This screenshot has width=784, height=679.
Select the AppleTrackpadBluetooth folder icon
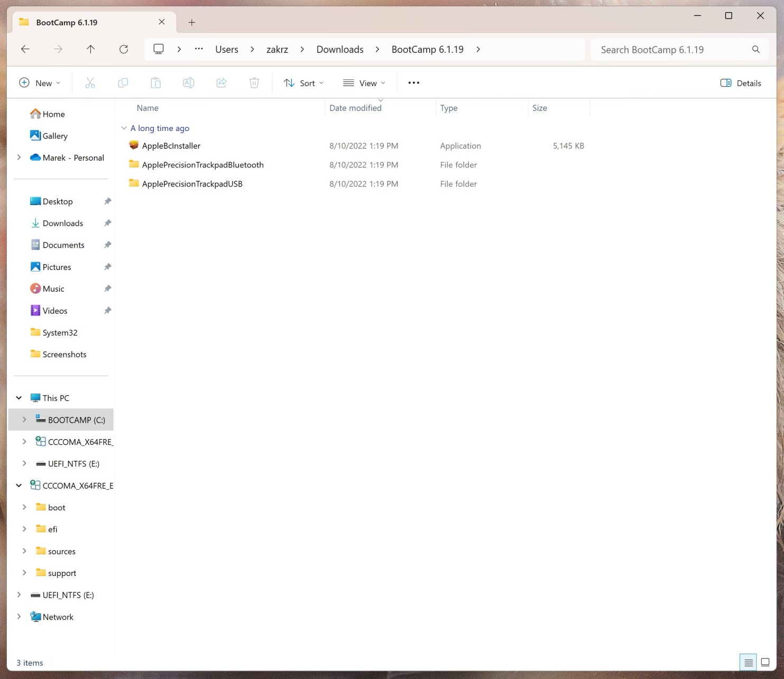click(x=134, y=164)
